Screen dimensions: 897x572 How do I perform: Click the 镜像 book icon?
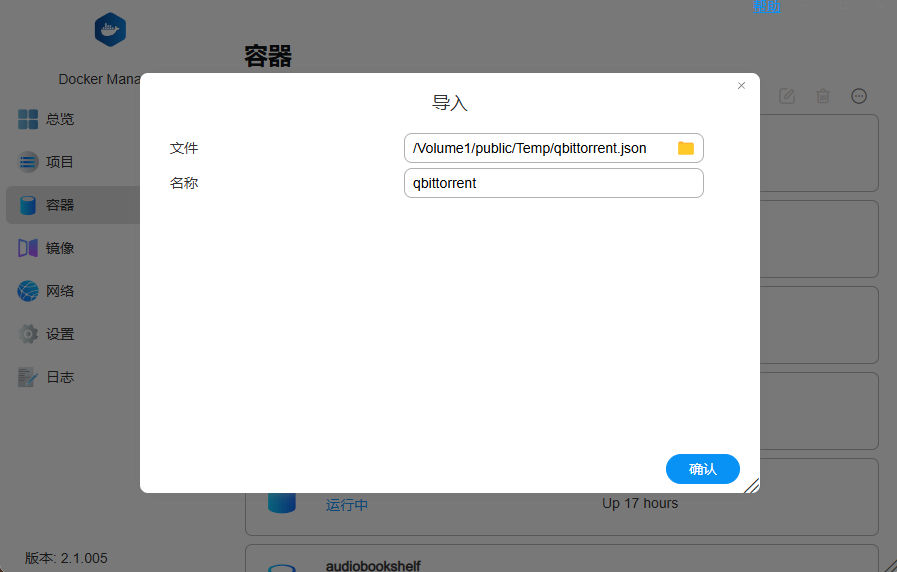coord(28,248)
